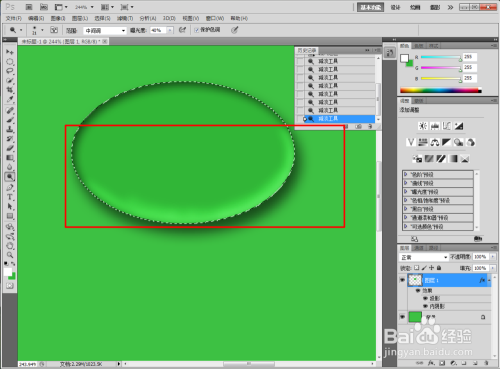Select the Eraser tool
500x369 pixels.
point(10,148)
